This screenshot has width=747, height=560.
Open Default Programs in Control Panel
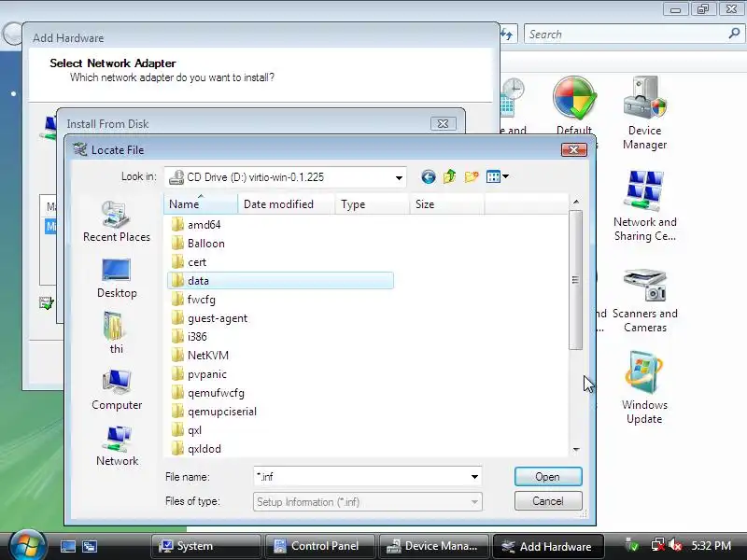click(574, 105)
